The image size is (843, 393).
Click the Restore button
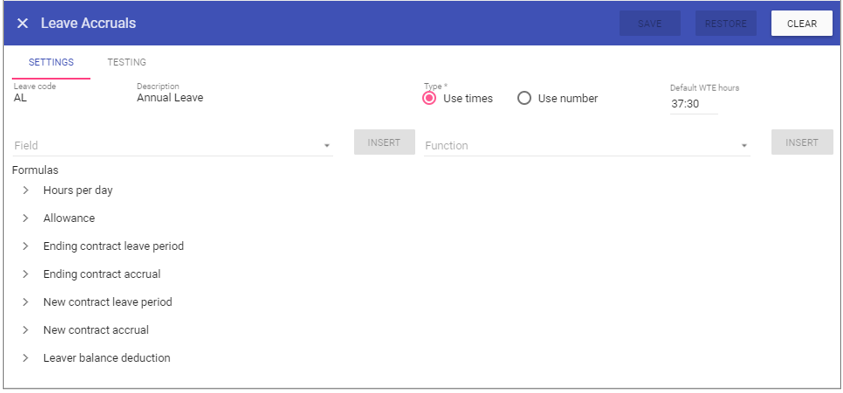725,24
